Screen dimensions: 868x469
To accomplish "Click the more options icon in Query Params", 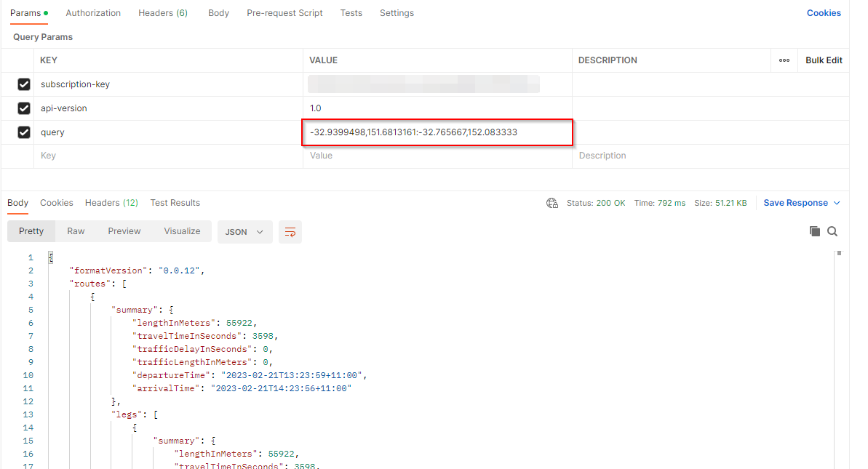I will click(x=784, y=60).
